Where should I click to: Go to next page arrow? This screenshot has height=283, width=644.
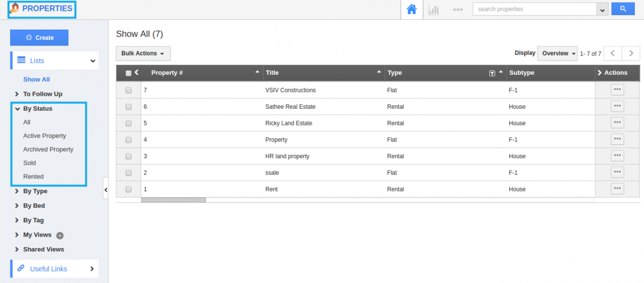[x=631, y=53]
